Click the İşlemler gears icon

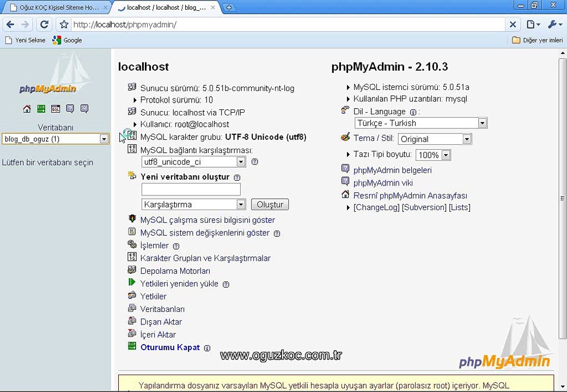coord(132,244)
